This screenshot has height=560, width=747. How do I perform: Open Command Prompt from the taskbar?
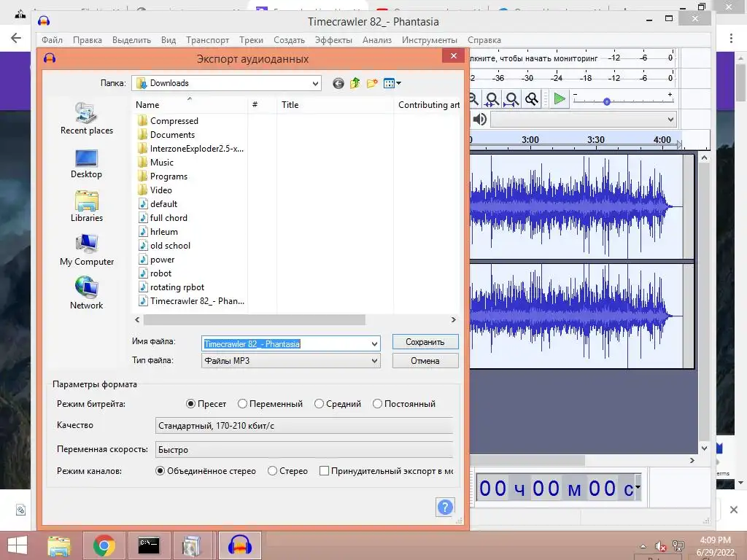coord(149,545)
